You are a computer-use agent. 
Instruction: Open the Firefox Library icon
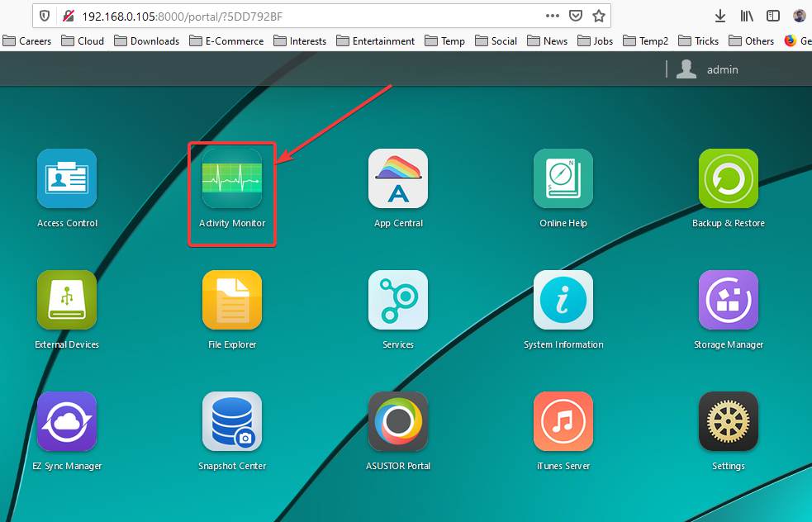pyautogui.click(x=746, y=16)
